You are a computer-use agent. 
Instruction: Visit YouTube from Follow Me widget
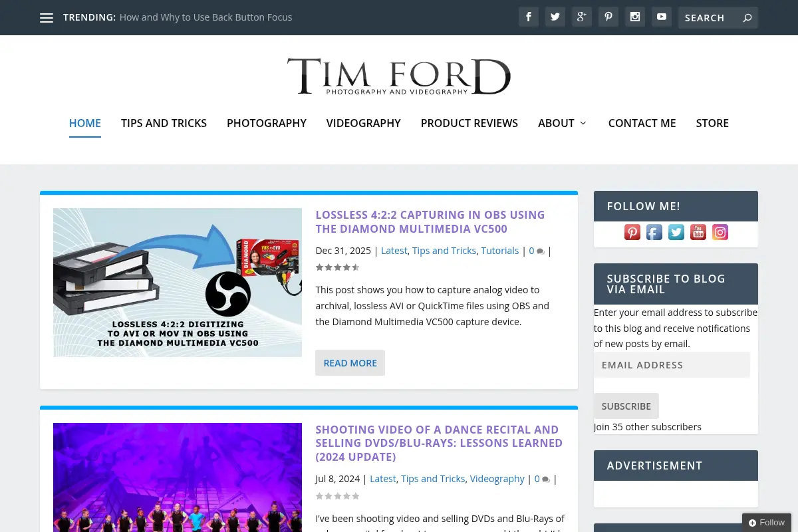click(698, 232)
